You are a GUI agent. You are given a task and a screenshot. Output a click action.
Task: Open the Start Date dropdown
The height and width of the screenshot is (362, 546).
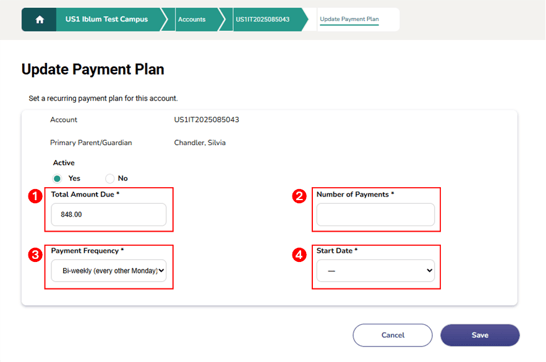375,270
